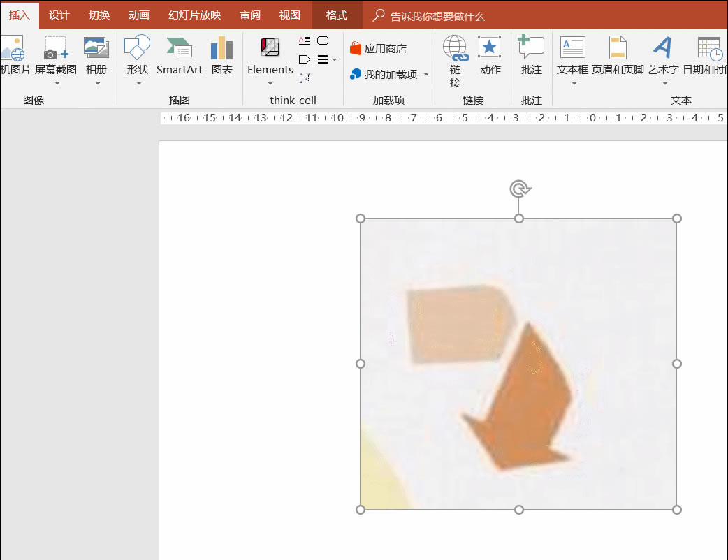Open the think-cell Elements icon
The height and width of the screenshot is (560, 728).
[270, 47]
